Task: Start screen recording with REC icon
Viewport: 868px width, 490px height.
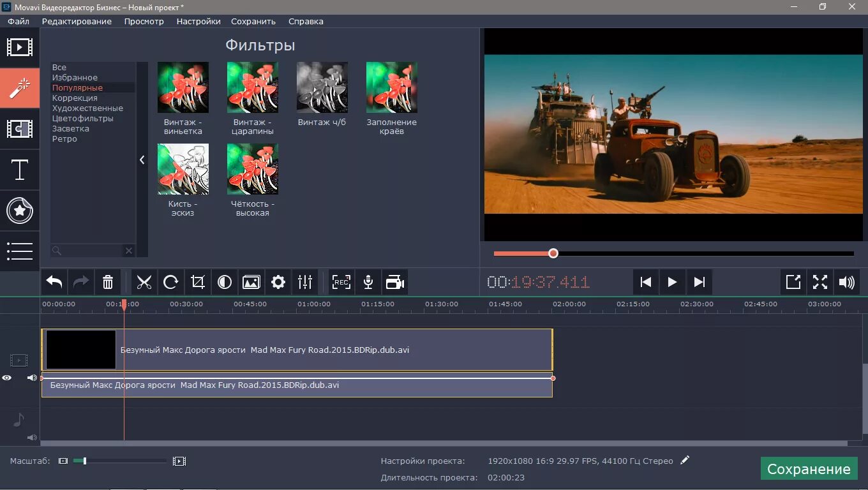Action: point(341,282)
